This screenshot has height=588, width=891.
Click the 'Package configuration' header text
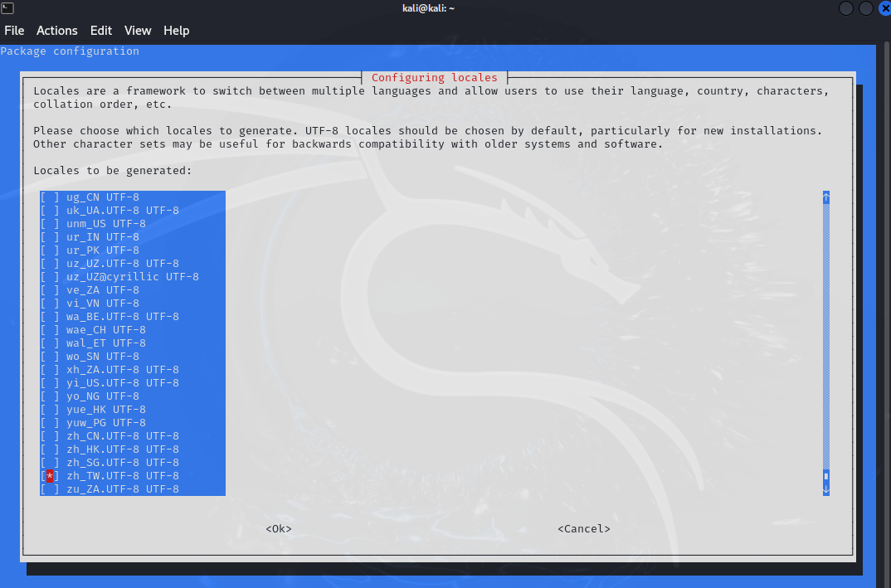point(70,51)
